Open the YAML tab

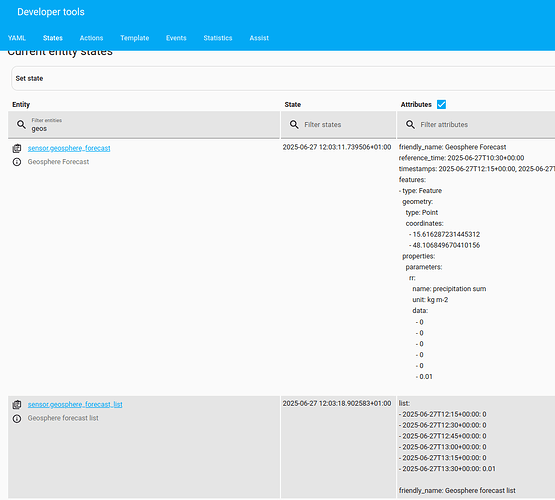point(17,38)
